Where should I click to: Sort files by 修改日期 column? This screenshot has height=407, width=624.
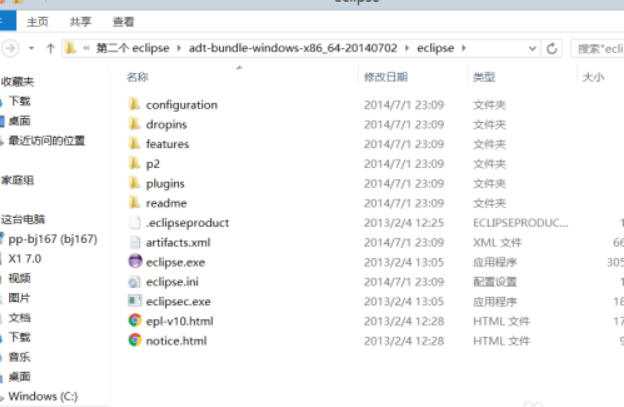(386, 77)
